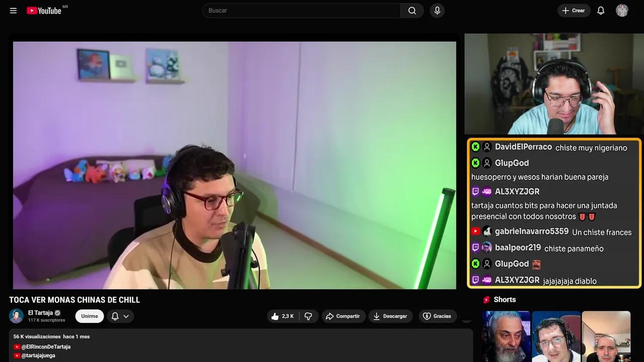Image resolution: width=644 pixels, height=362 pixels.
Task: Start voice search with microphone
Action: 437,11
